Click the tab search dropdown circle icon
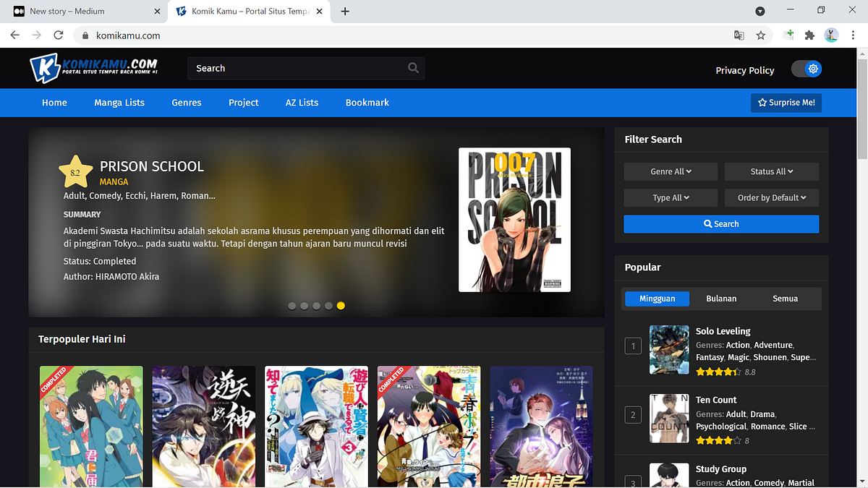Viewport: 868px width, 488px height. tap(760, 11)
